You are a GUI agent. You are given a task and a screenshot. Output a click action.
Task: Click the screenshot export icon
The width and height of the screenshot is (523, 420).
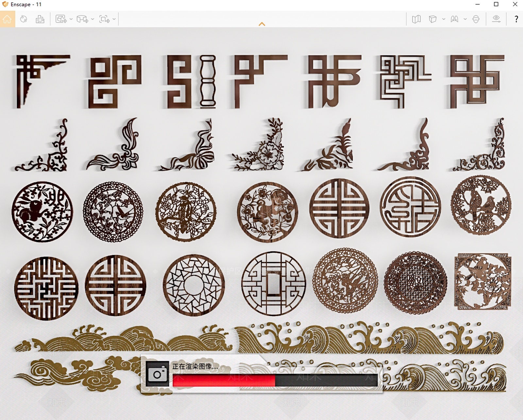[61, 19]
